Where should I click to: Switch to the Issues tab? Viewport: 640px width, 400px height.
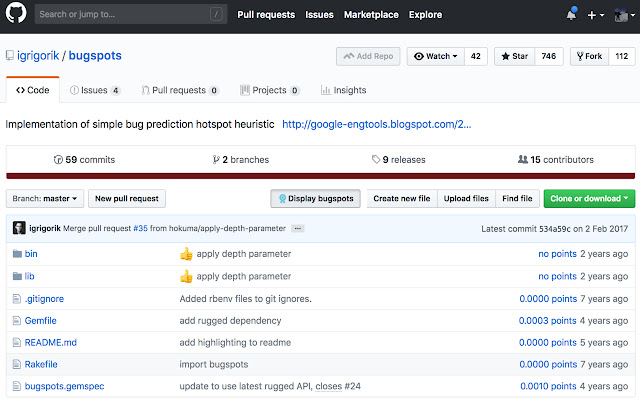point(95,90)
